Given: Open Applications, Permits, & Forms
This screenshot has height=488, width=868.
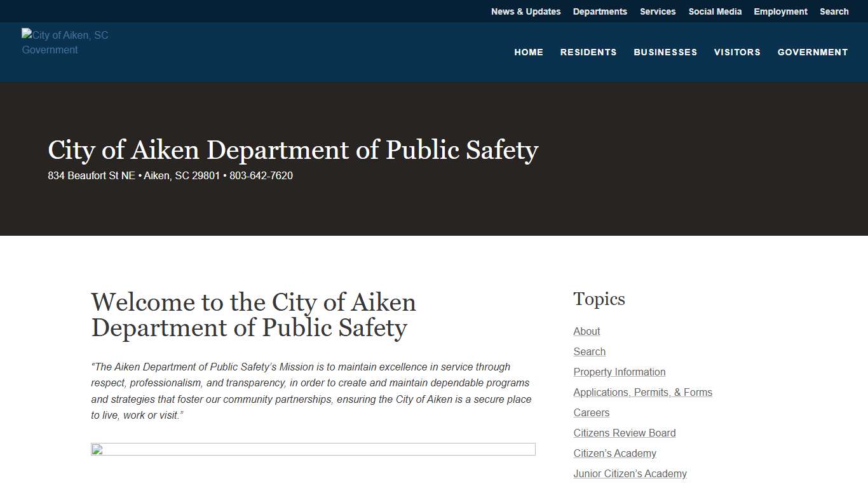Looking at the screenshot, I should tap(642, 392).
